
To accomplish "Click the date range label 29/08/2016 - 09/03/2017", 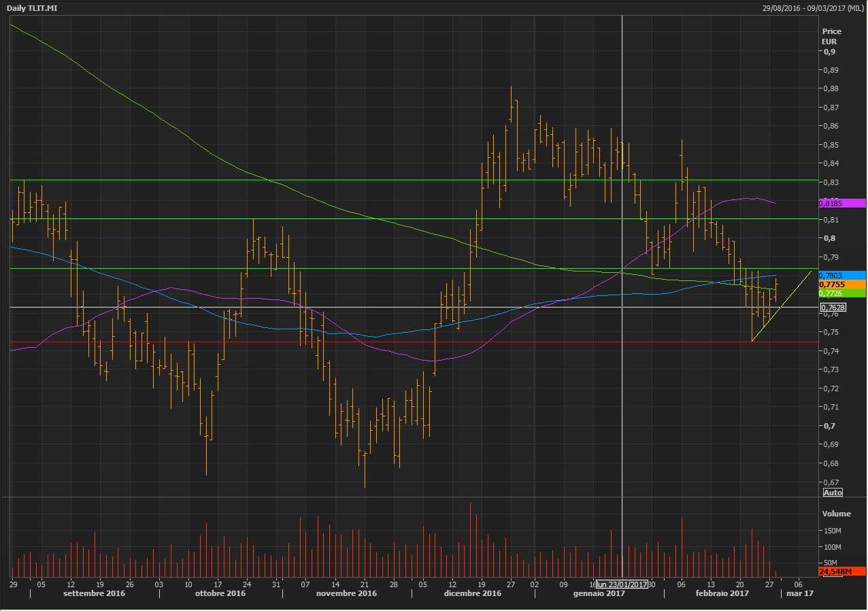I will (813, 7).
